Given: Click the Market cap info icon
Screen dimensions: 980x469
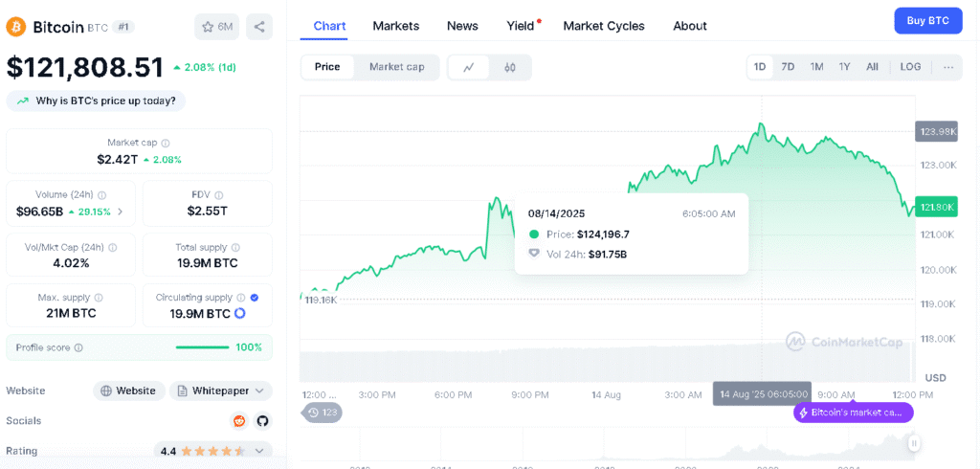Looking at the screenshot, I should tap(166, 143).
